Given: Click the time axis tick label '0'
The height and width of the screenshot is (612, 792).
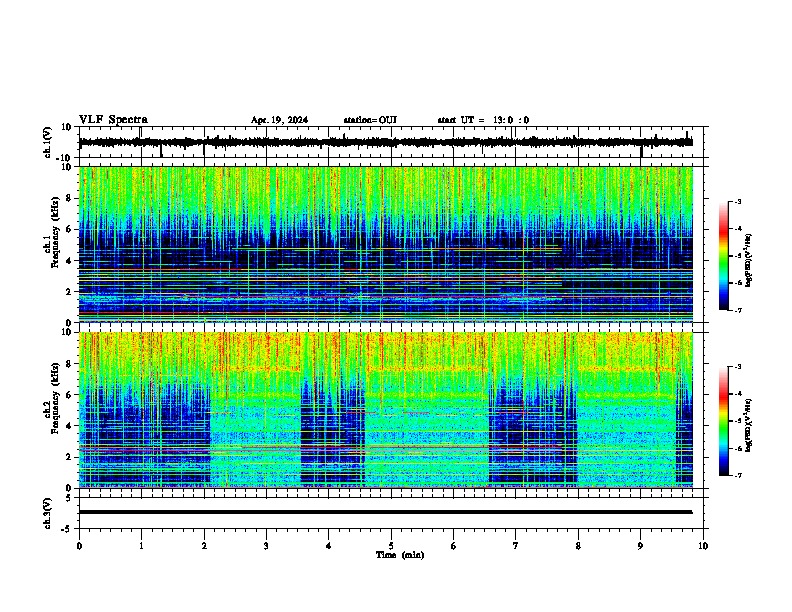Looking at the screenshot, I should pyautogui.click(x=79, y=546).
